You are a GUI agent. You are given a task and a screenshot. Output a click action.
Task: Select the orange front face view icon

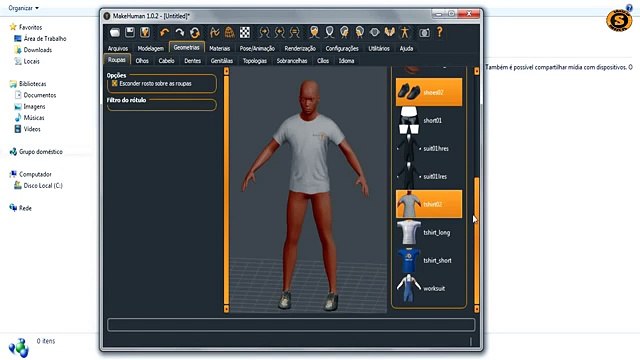click(314, 32)
